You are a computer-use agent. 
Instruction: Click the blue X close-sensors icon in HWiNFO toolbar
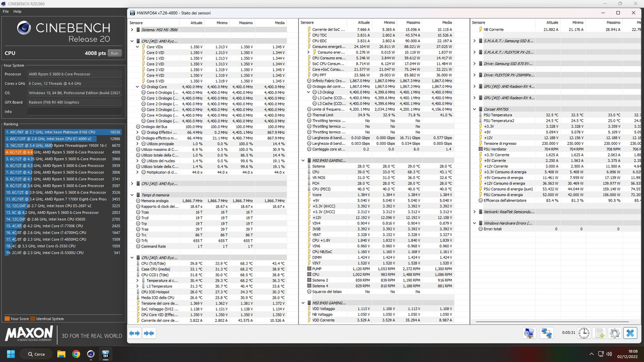click(x=630, y=333)
